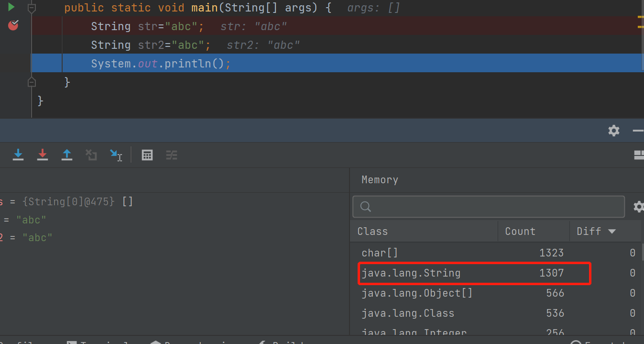Click count value 1323
Viewport: 644px width, 344px height.
click(x=552, y=253)
